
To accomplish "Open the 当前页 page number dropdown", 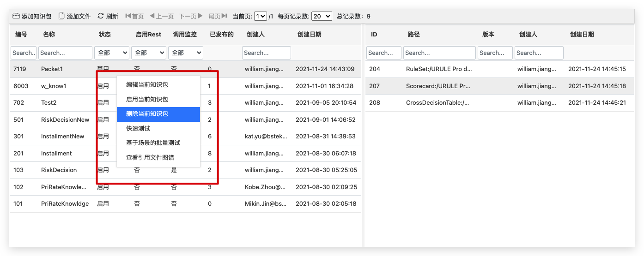I will pos(261,16).
